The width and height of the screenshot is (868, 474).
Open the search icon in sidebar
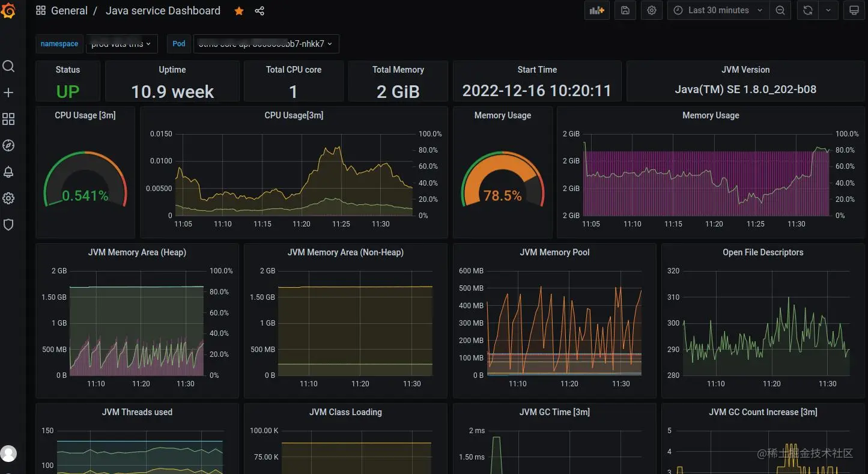pos(8,66)
